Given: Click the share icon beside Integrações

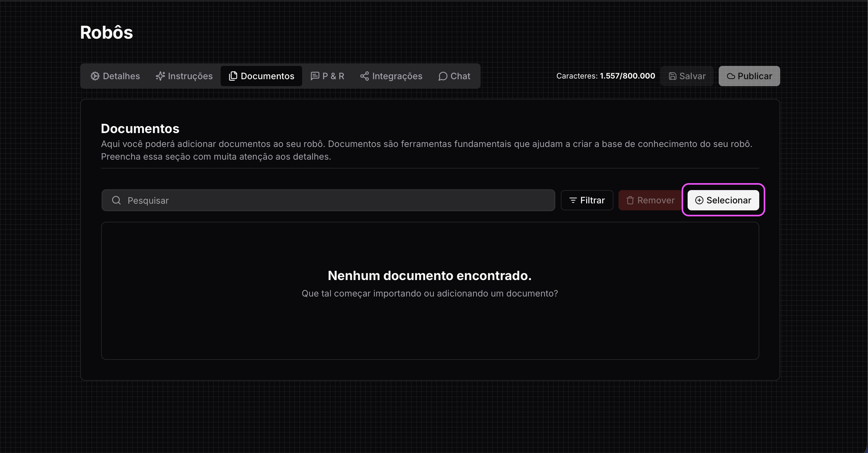Looking at the screenshot, I should click(x=364, y=76).
